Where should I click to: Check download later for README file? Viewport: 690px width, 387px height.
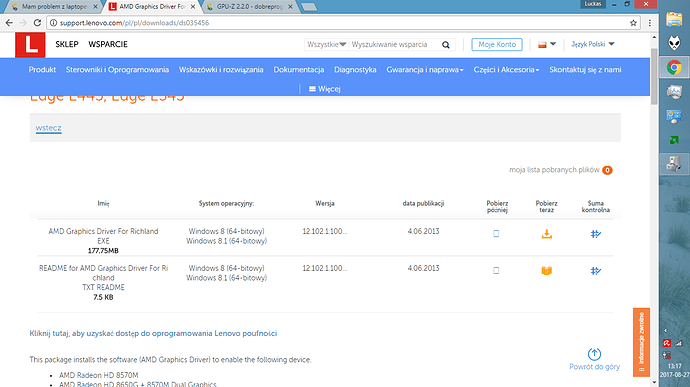click(496, 271)
